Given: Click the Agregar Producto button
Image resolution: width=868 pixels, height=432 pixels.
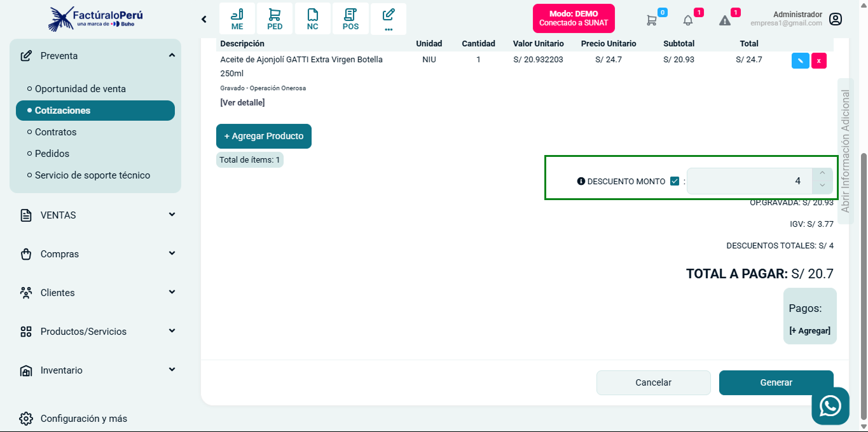Looking at the screenshot, I should point(264,136).
